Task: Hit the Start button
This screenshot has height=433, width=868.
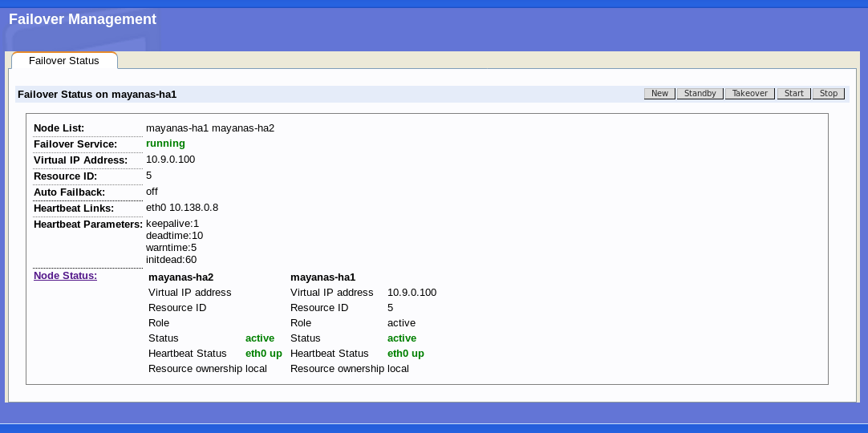Action: click(x=793, y=94)
